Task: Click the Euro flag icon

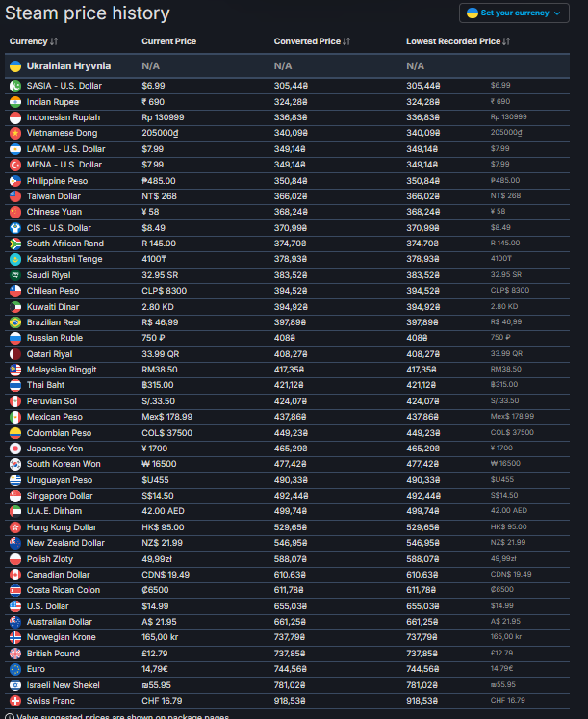Action: pyautogui.click(x=15, y=669)
